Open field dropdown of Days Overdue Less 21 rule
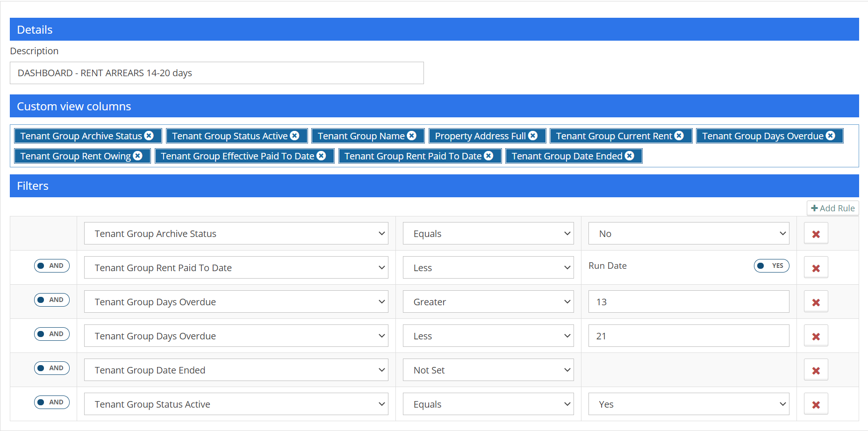Image resolution: width=868 pixels, height=431 pixels. point(236,336)
